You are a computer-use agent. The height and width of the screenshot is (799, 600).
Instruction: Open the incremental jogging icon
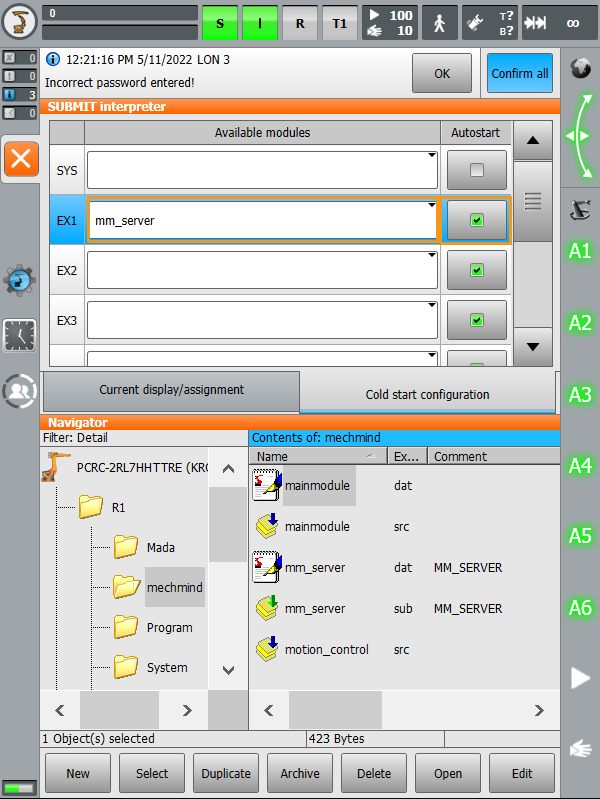535,23
